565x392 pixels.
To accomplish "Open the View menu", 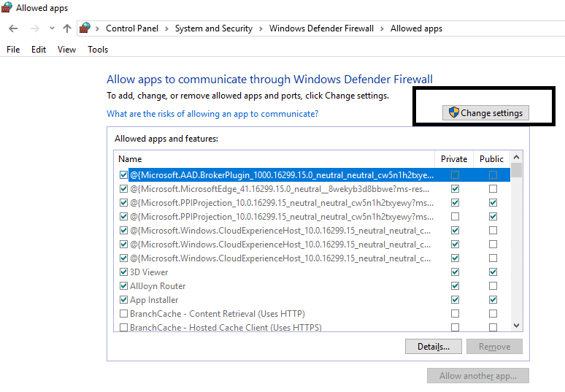I will 66,50.
